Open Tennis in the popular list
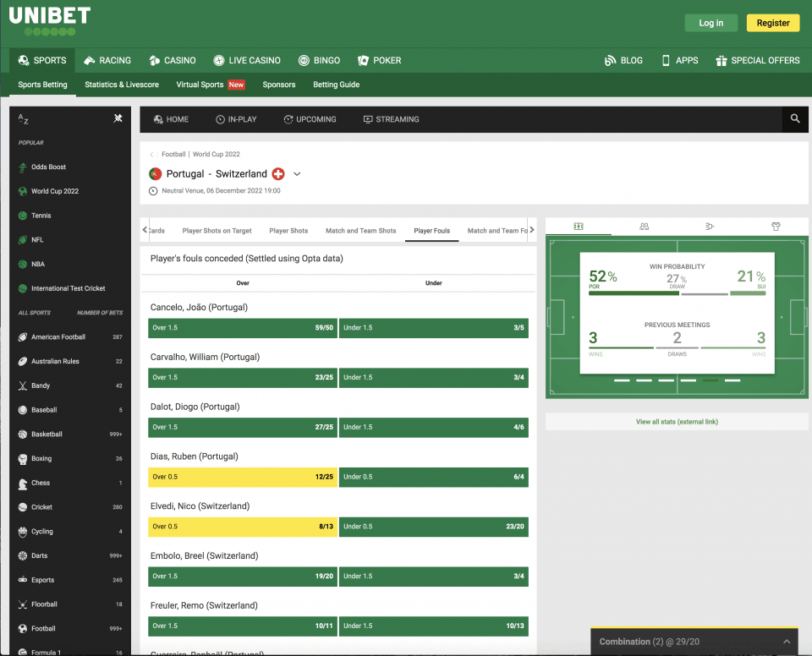This screenshot has width=812, height=656. [41, 216]
